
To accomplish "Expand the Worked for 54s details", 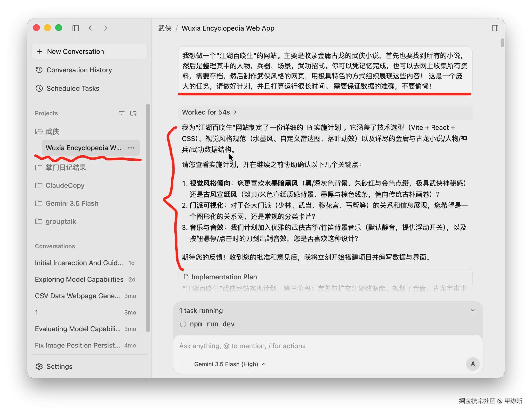I will [x=210, y=112].
